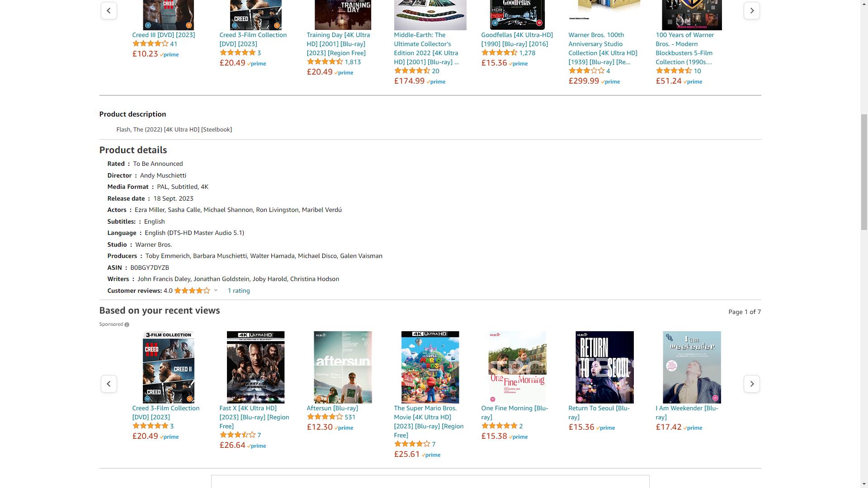Click the Page 1 of 7 indicator
Image resolution: width=868 pixels, height=488 pixels.
[x=745, y=312]
